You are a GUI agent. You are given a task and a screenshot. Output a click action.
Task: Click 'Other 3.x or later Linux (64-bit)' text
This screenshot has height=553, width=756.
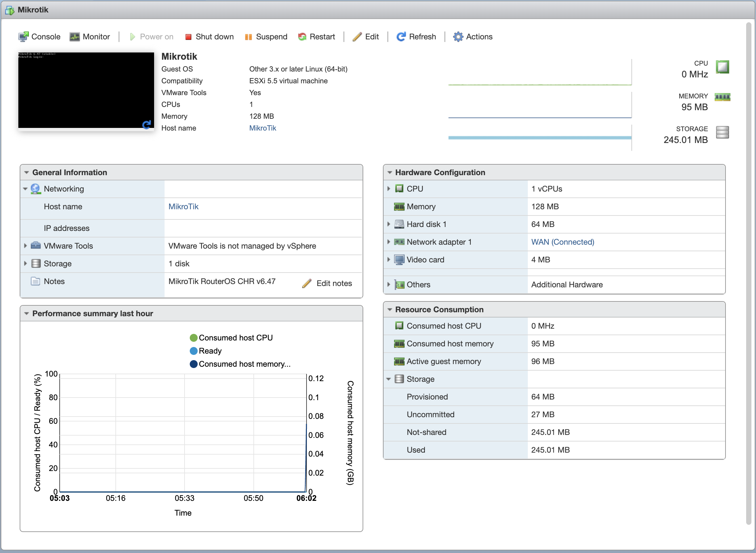point(298,69)
